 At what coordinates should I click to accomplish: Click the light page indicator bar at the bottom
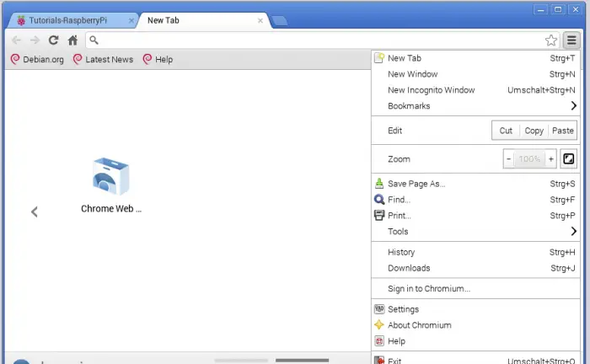coord(241,361)
